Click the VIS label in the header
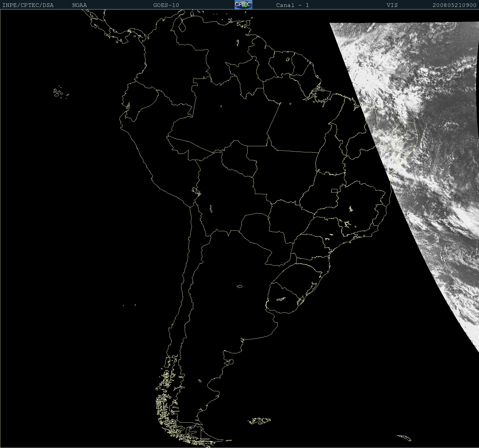Image resolution: width=479 pixels, height=448 pixels. coord(392,5)
